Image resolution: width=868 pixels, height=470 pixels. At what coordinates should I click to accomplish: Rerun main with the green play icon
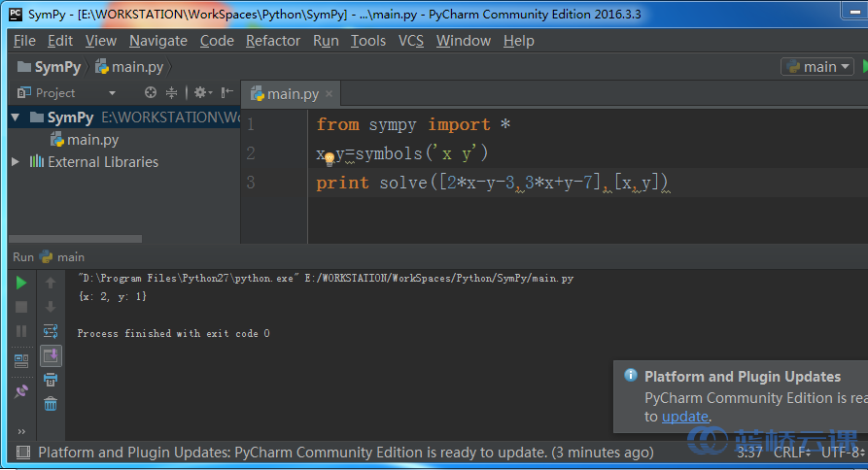tap(21, 283)
